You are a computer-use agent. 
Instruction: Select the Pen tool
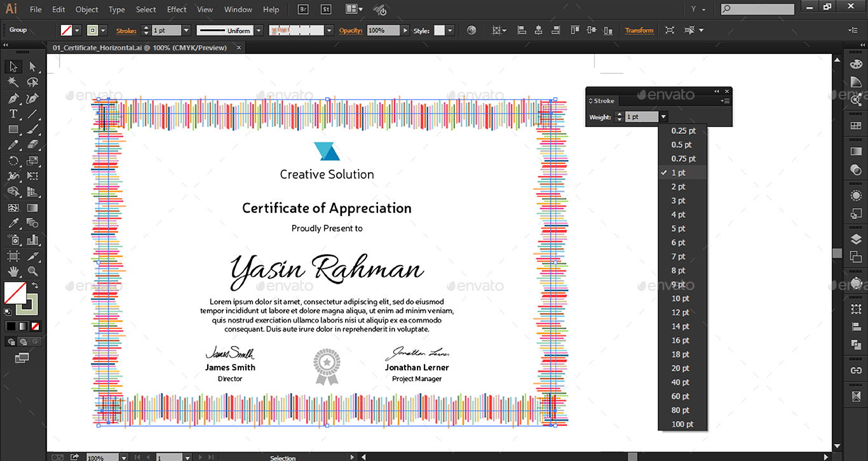(13, 98)
